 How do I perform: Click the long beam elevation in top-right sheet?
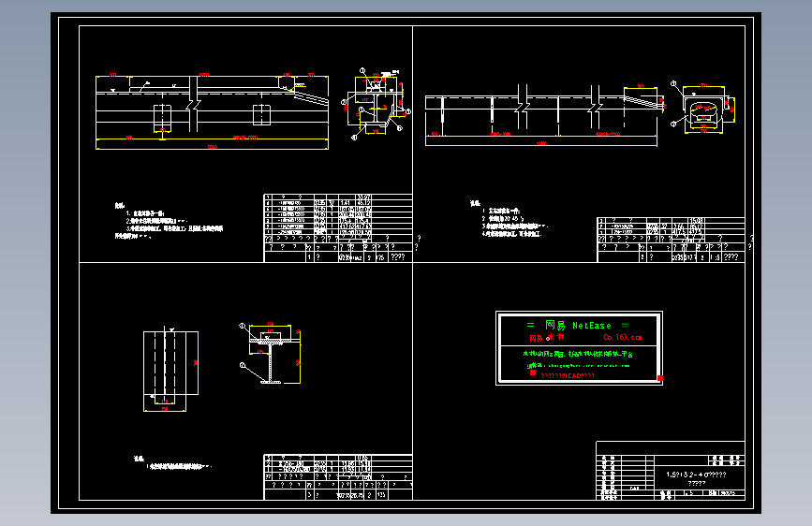(x=544, y=115)
